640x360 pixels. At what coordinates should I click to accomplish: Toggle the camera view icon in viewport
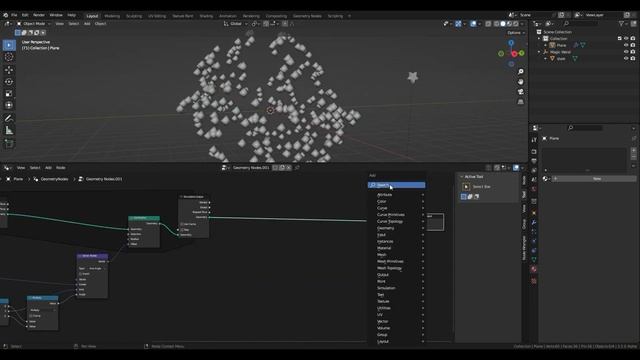click(x=520, y=92)
